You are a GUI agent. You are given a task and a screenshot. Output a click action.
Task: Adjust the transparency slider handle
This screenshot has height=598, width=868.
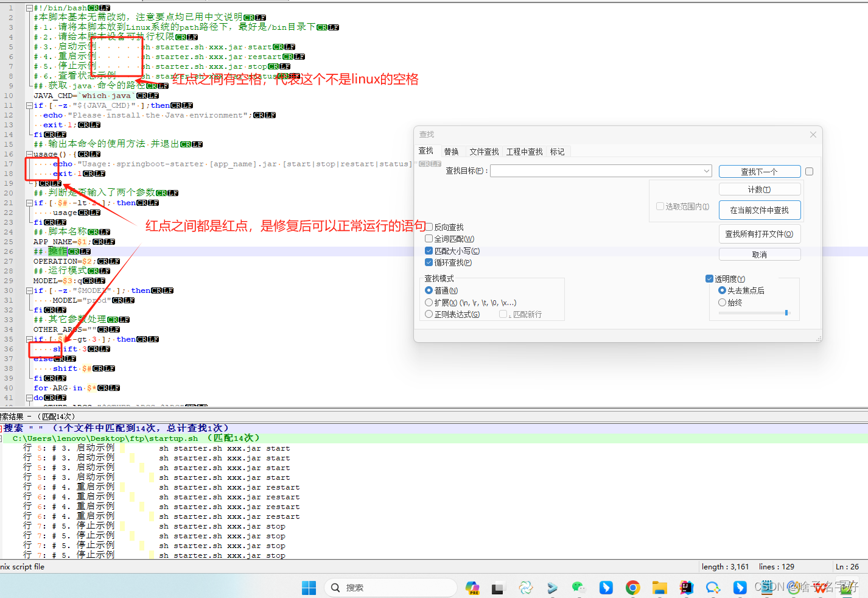click(786, 313)
